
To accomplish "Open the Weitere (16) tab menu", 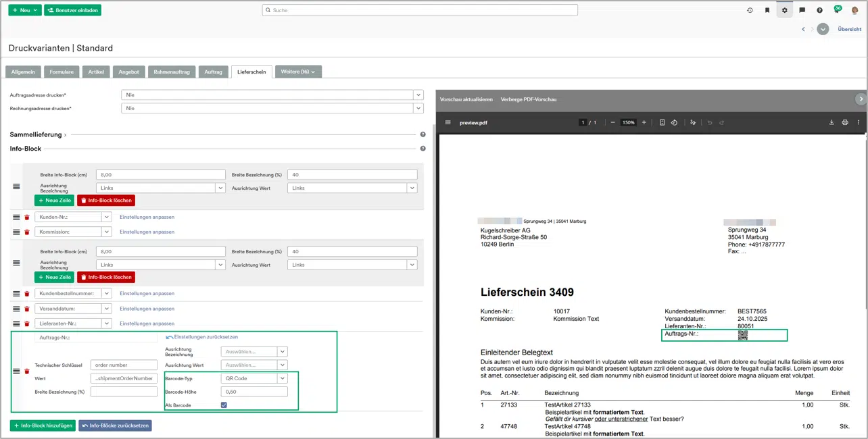I will tap(298, 72).
